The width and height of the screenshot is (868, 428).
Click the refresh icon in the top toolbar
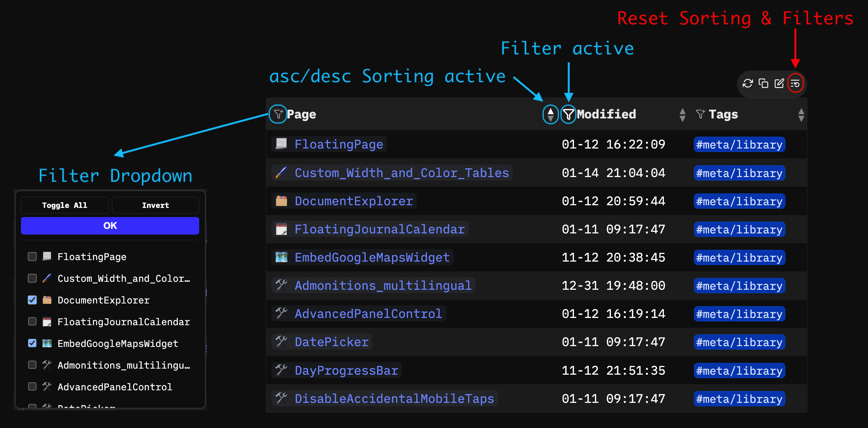tap(748, 83)
